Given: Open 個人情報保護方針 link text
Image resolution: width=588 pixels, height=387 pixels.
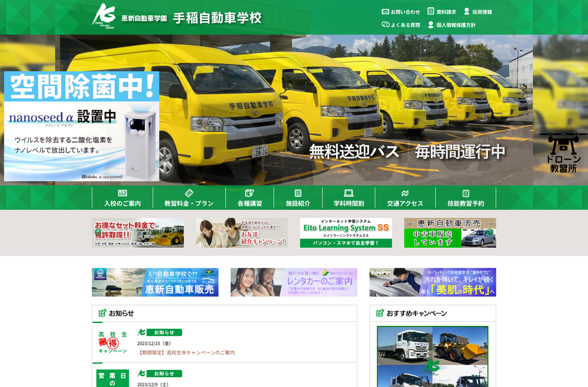Looking at the screenshot, I should click(456, 25).
